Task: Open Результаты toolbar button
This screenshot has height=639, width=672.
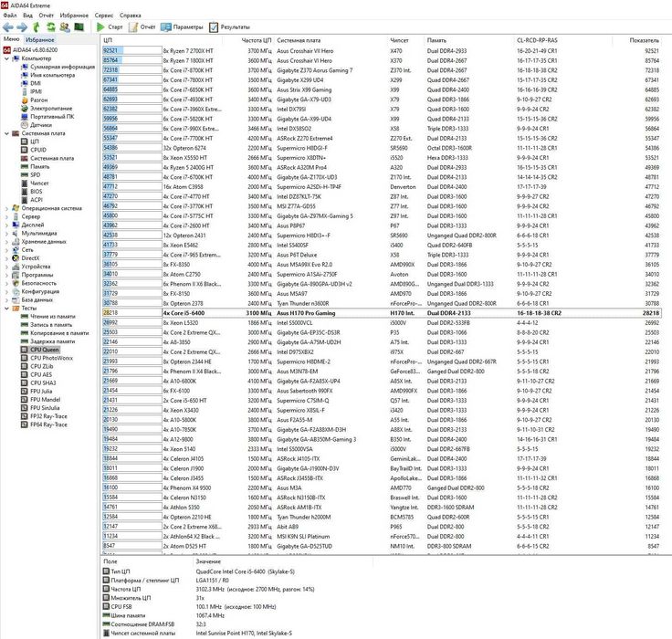Action: click(230, 27)
